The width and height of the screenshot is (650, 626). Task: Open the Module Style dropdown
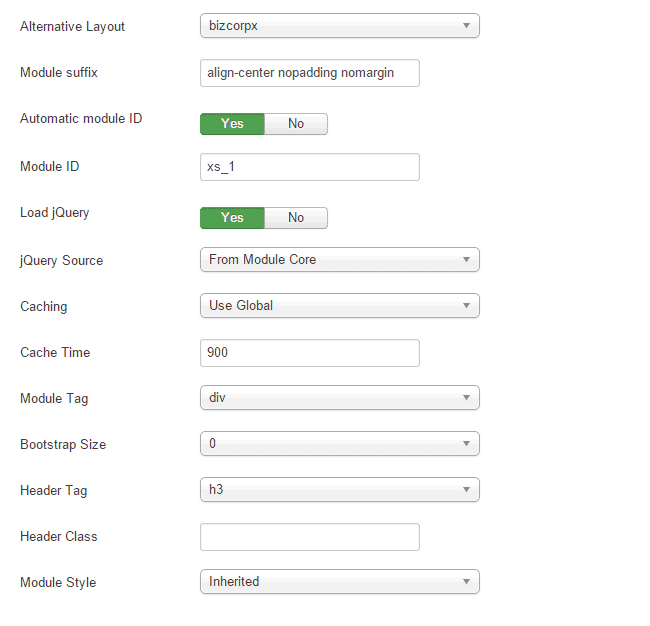pyautogui.click(x=339, y=582)
